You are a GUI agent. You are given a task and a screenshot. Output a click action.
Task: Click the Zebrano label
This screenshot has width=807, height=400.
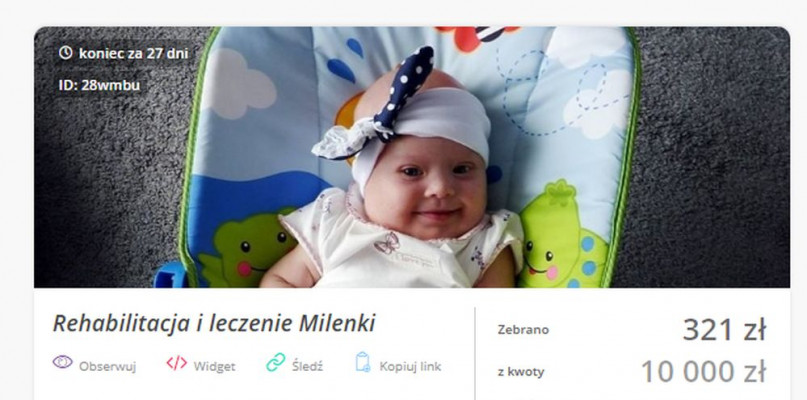point(523,329)
